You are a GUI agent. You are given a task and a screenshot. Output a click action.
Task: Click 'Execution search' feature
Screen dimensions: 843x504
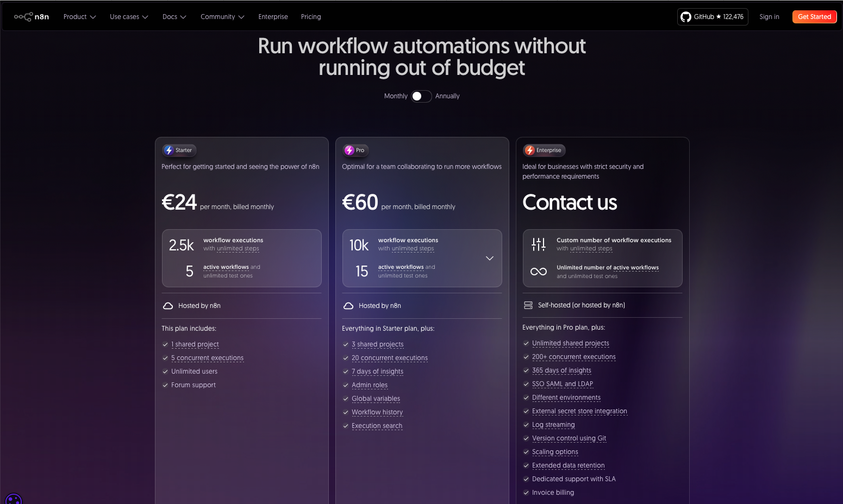pyautogui.click(x=377, y=426)
